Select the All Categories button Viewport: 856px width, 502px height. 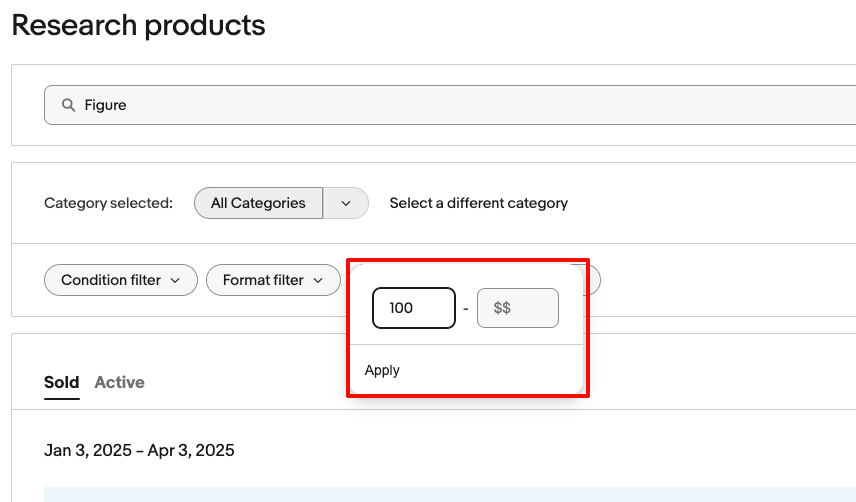[x=258, y=203]
